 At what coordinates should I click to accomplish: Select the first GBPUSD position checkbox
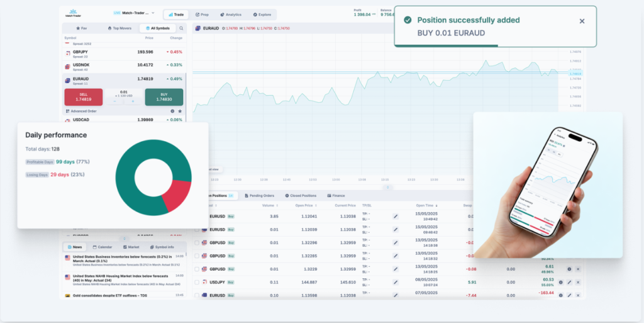[x=197, y=242]
